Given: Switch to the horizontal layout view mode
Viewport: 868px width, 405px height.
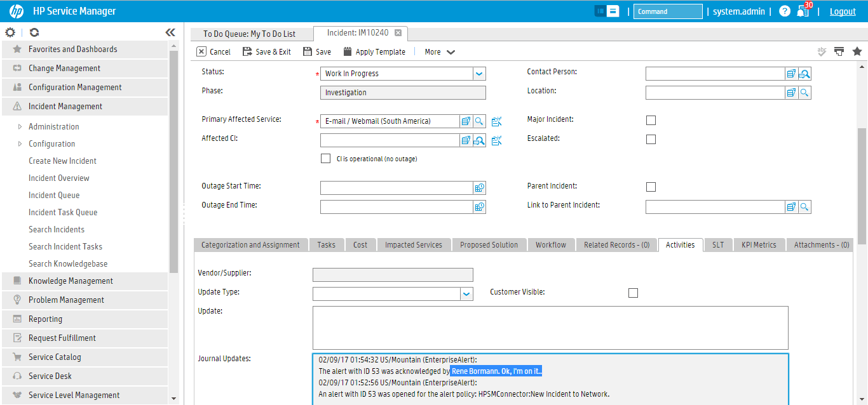Looking at the screenshot, I should [x=613, y=11].
